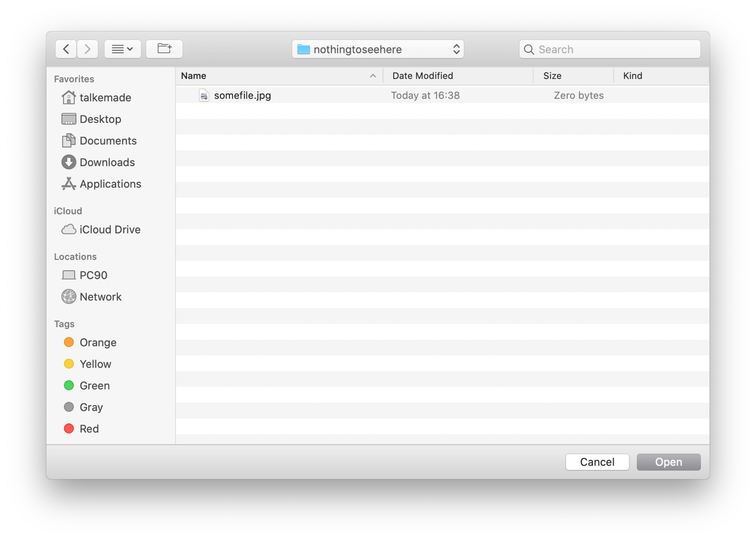Select the Network location

(x=100, y=297)
